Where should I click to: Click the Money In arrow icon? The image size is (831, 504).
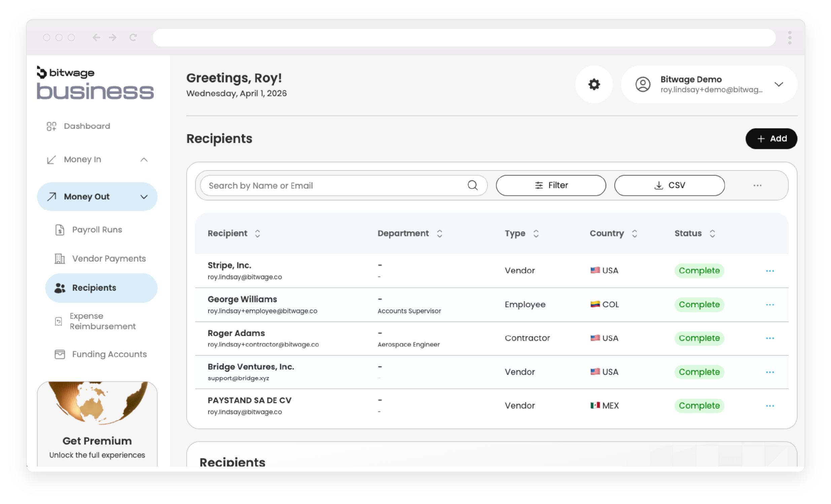coord(51,160)
